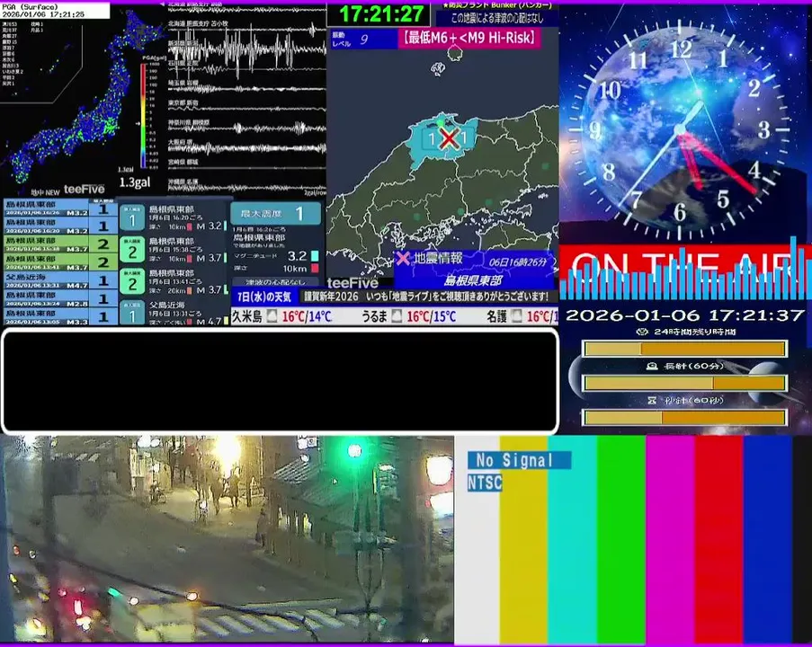The width and height of the screenshot is (812, 647).
Task: Click the 振動レベル 9 indicator
Action: tap(364, 39)
